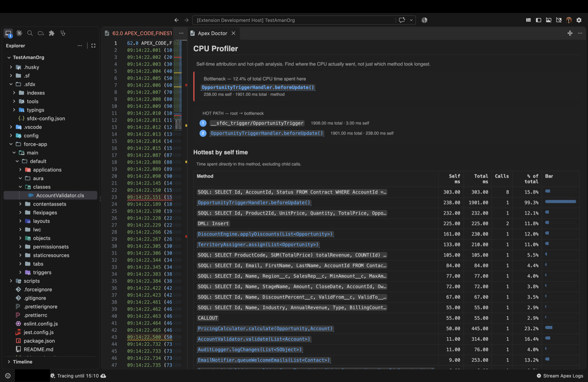Open the Extensions puzzle-piece icon
The image size is (588, 382).
point(52,33)
